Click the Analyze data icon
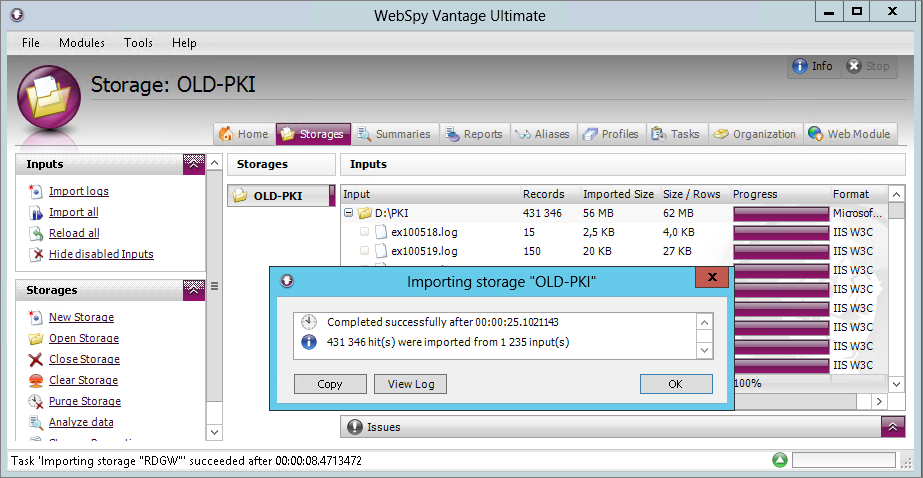The width and height of the screenshot is (923, 478). (x=36, y=423)
